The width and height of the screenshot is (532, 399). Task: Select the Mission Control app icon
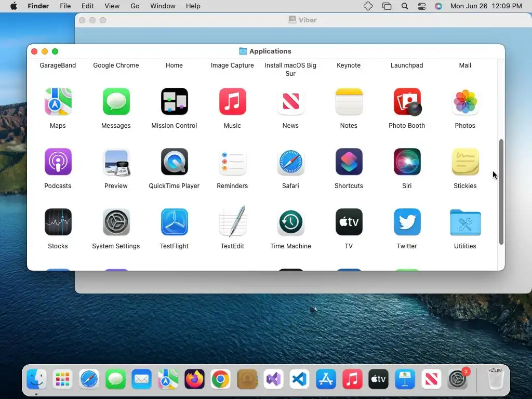point(175,101)
